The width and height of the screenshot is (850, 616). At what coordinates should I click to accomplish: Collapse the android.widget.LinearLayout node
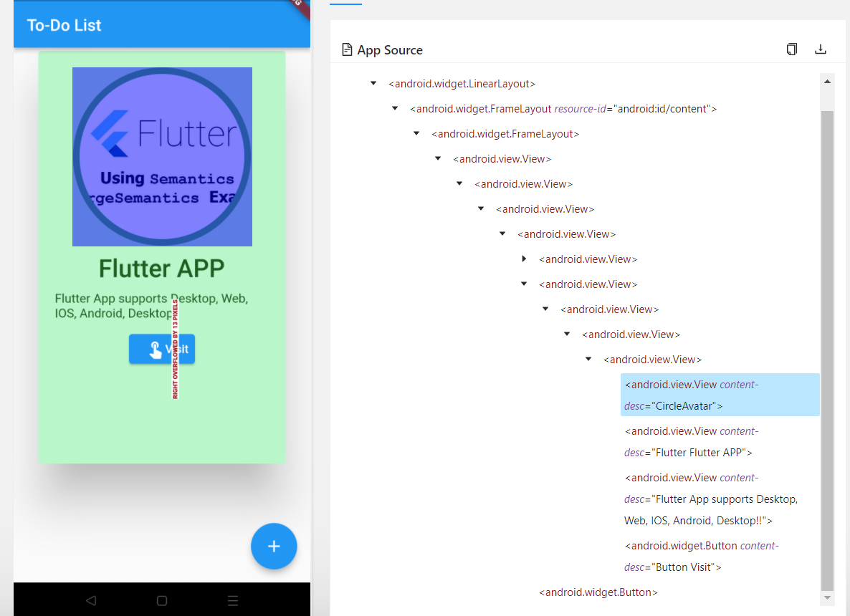tap(373, 83)
